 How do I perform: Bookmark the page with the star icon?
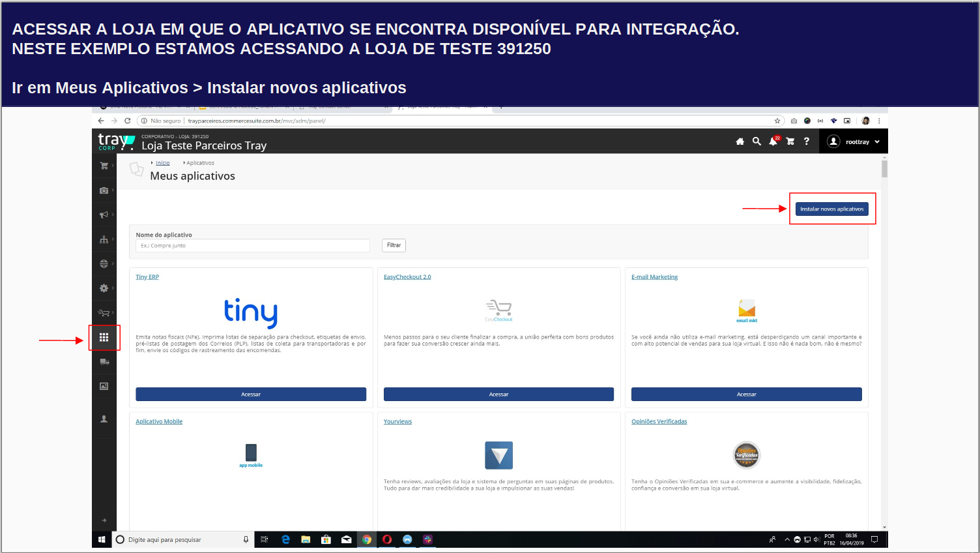[777, 121]
